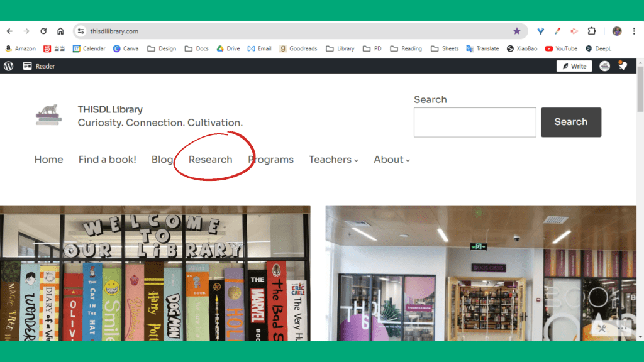Click into the Search text field
The width and height of the screenshot is (644, 362).
click(x=474, y=122)
